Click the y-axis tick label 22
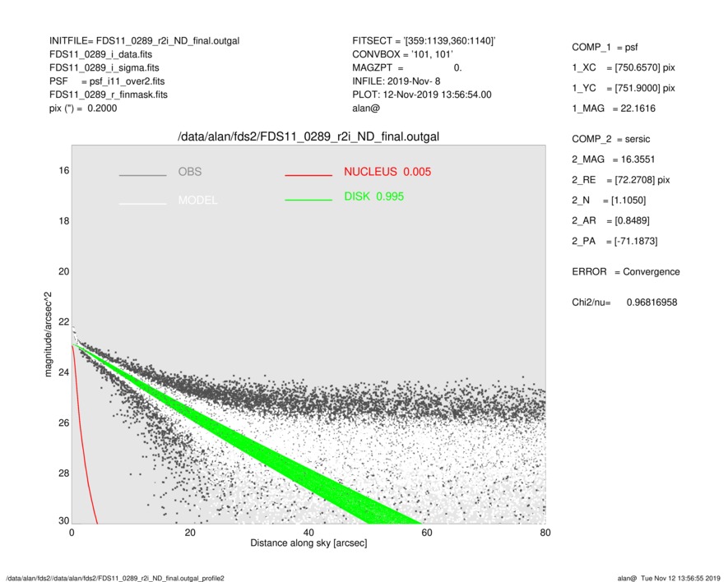The image size is (728, 582). pyautogui.click(x=63, y=321)
